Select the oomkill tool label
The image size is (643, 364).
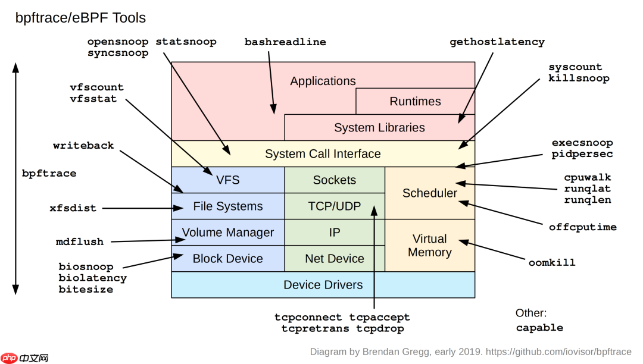[552, 262]
